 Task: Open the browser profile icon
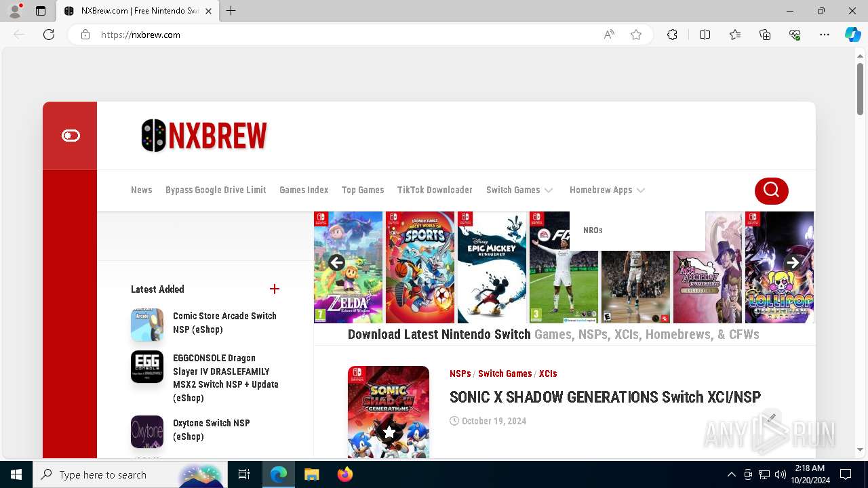pos(15,11)
